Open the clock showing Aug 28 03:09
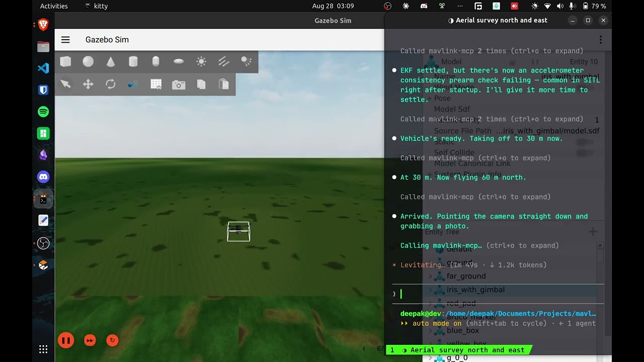The image size is (644, 362). coord(333,6)
